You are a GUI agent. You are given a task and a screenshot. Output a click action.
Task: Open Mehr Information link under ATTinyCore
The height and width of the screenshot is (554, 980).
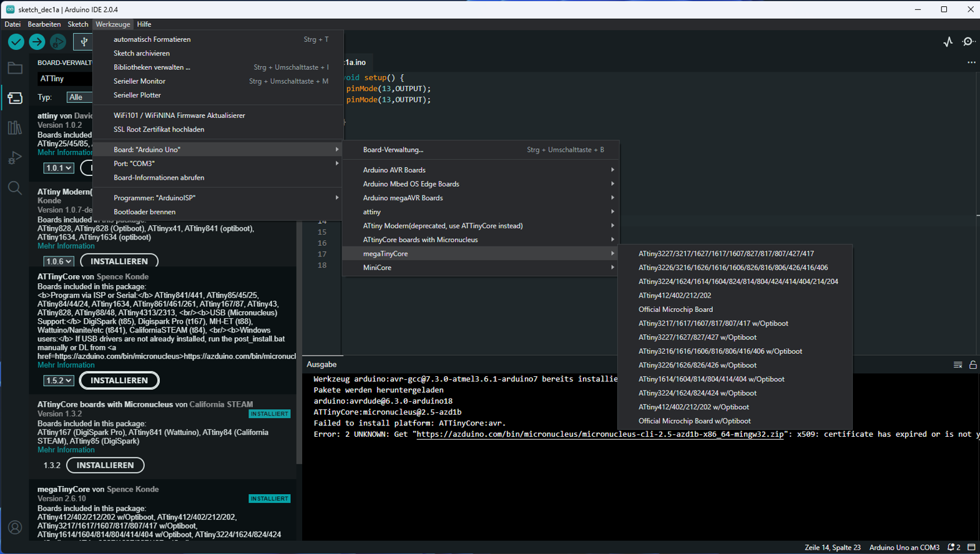[x=66, y=365]
